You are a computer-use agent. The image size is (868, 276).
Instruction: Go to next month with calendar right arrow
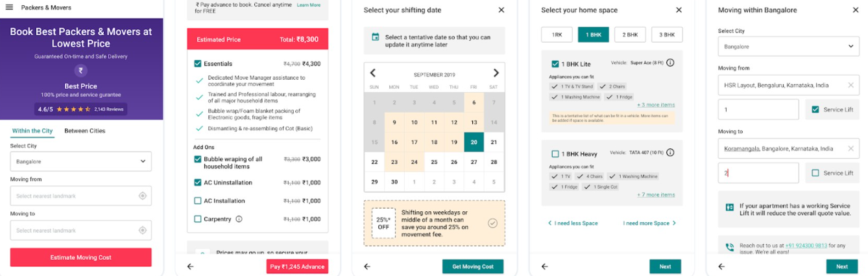(x=496, y=73)
